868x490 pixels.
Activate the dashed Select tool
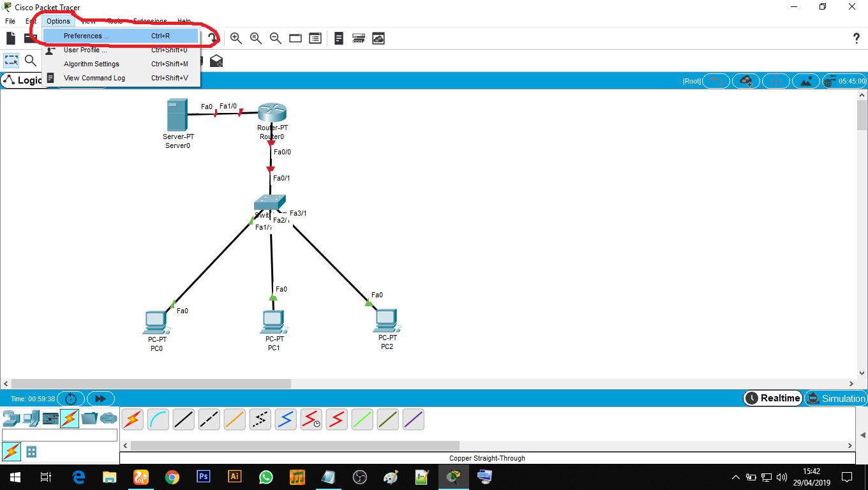click(x=11, y=61)
